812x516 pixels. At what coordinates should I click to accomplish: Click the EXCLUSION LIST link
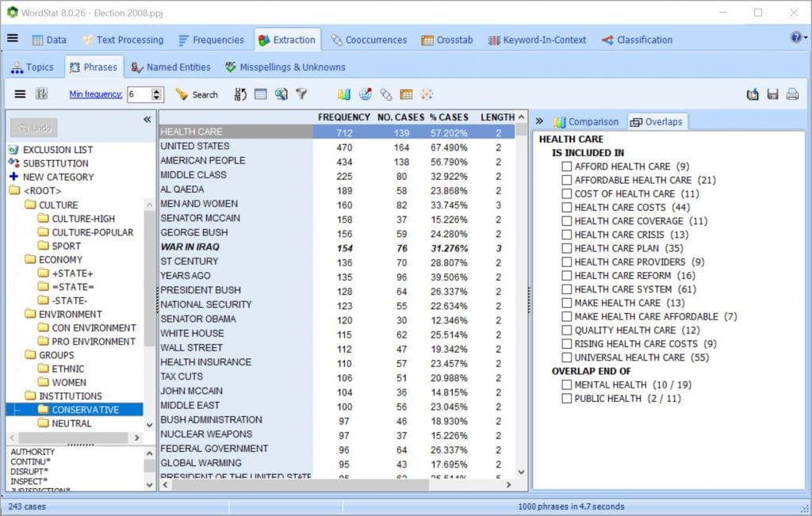click(x=56, y=148)
